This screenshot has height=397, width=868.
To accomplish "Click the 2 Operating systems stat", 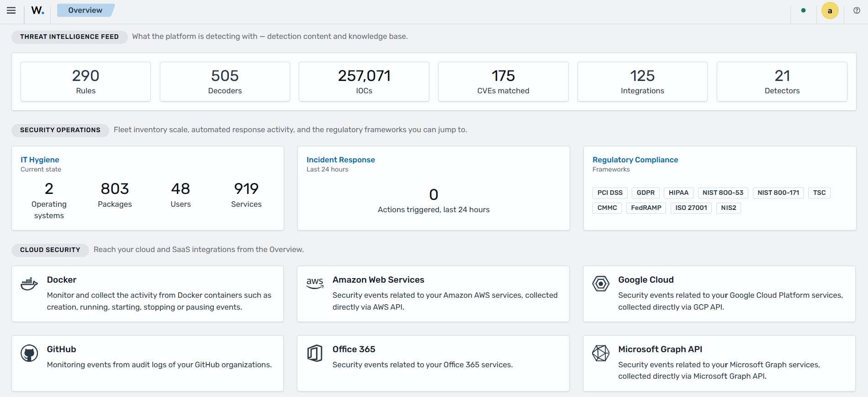I will (x=49, y=200).
